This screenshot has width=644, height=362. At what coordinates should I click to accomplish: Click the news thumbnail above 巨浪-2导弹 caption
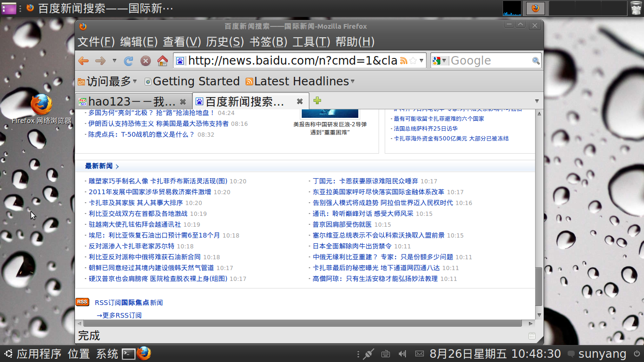coord(330,114)
